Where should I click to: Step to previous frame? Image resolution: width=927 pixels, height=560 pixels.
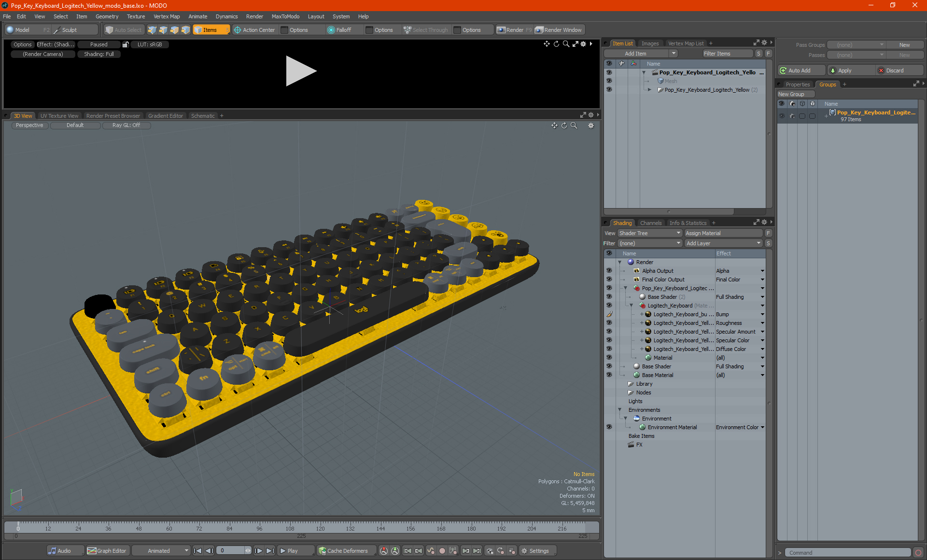(x=209, y=551)
